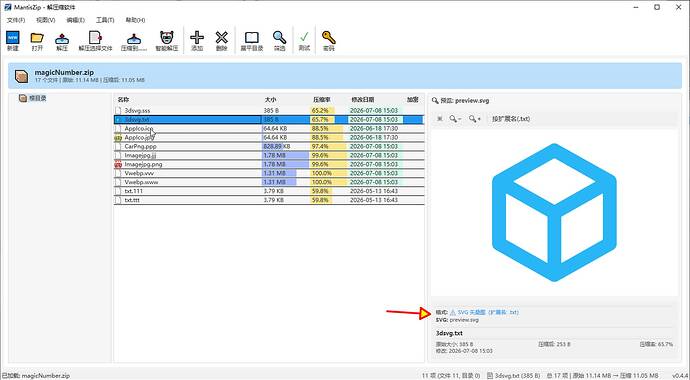The width and height of the screenshot is (690, 380).
Task: Click the search icon beside preview title
Action: pyautogui.click(x=435, y=101)
